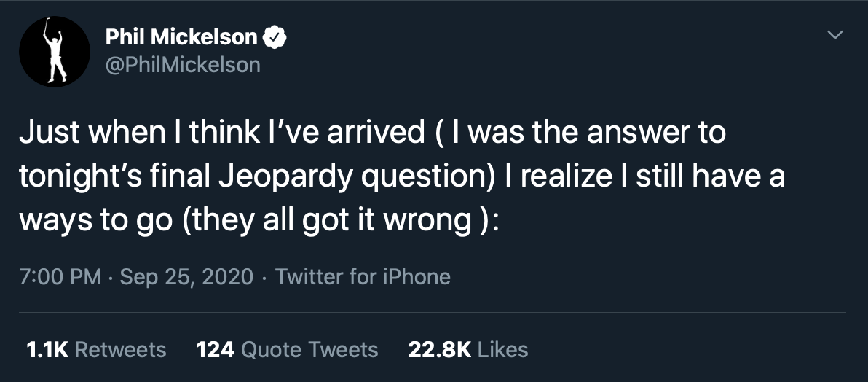Click the 7:00 PM timestamp
868x382 pixels.
(x=60, y=276)
